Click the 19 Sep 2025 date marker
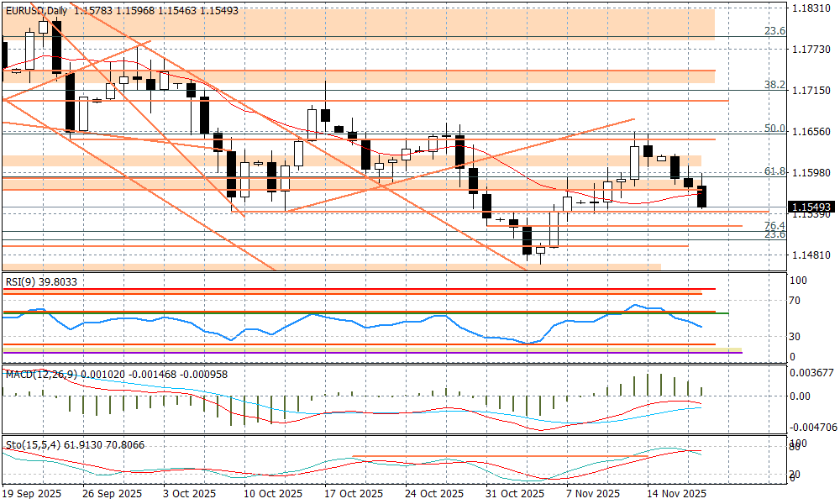The height and width of the screenshot is (504, 840). click(34, 494)
